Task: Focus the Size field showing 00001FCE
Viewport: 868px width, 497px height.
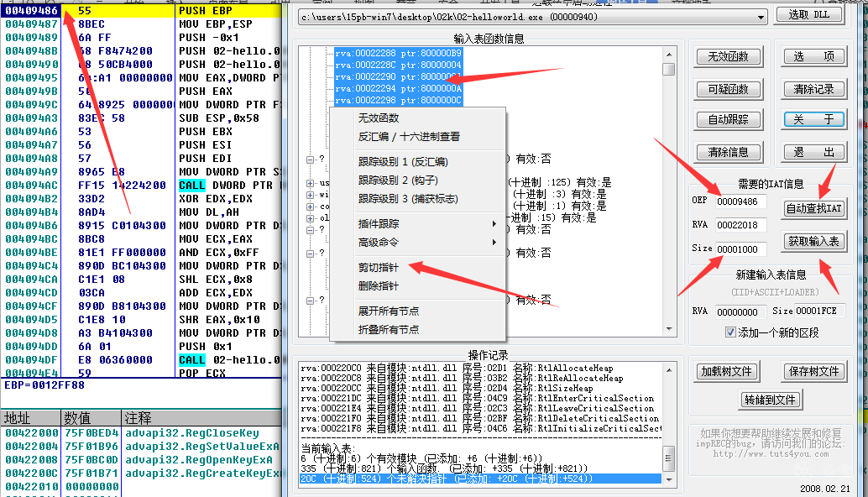Action: 819,311
